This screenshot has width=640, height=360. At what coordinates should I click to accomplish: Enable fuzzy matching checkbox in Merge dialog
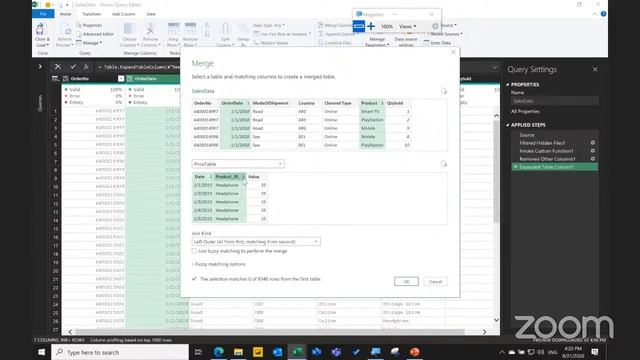[x=194, y=251]
